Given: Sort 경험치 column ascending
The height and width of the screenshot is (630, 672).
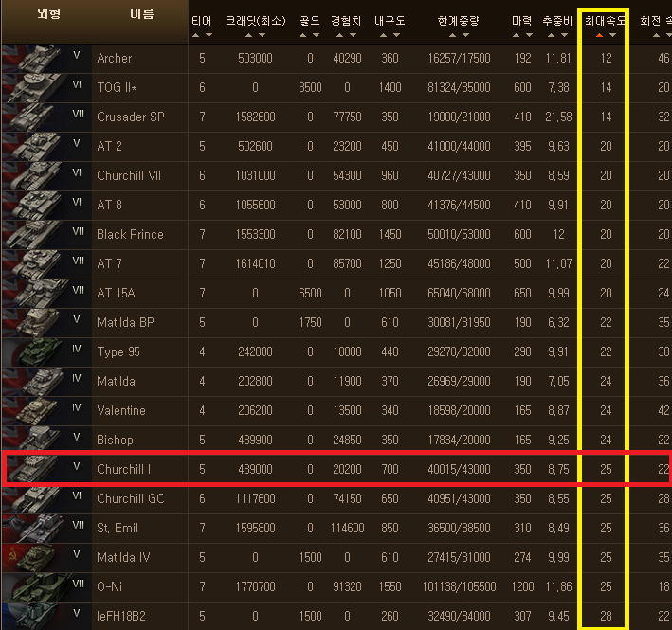Looking at the screenshot, I should pyautogui.click(x=340, y=35).
